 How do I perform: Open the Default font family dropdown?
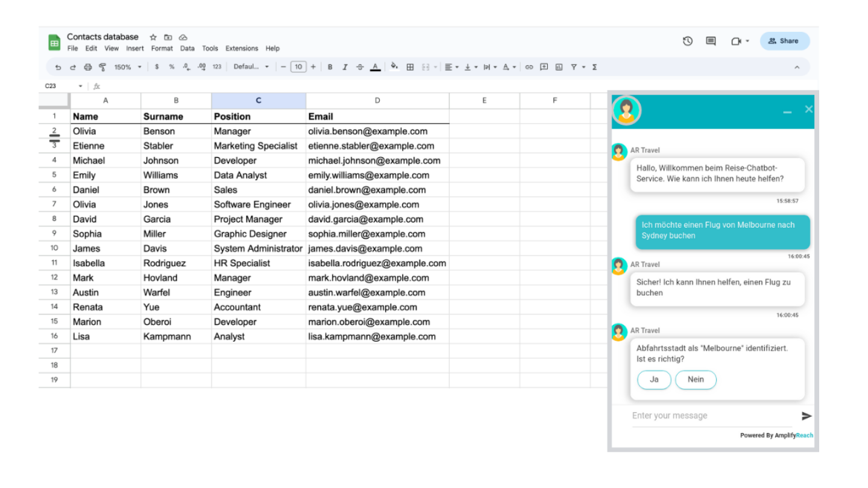(x=251, y=67)
